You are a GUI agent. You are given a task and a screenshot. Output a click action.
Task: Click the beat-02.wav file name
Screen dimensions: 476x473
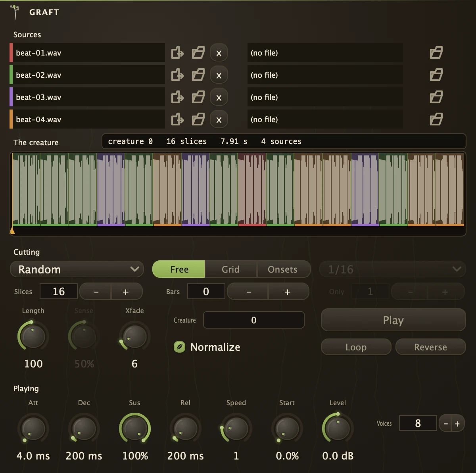(38, 75)
